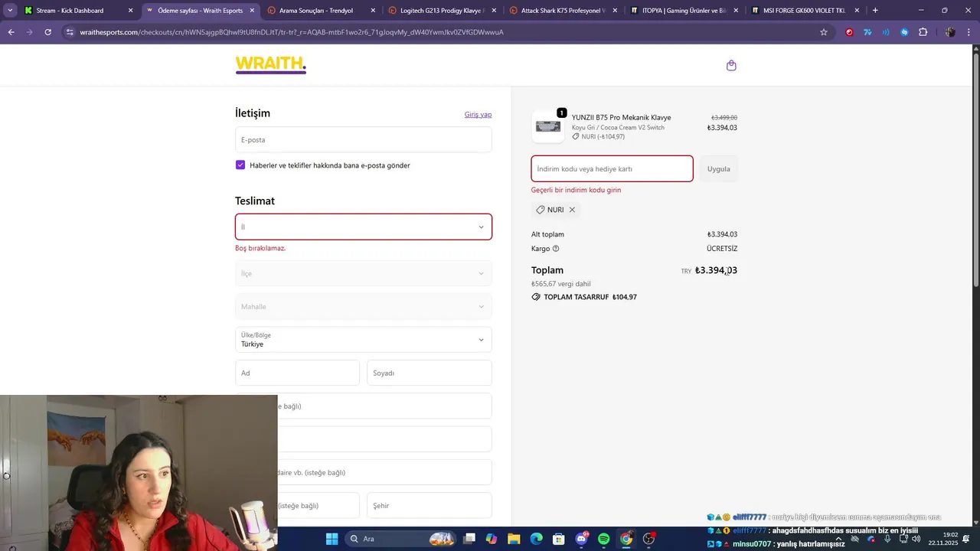Open Task View on the taskbar
This screenshot has height=551, width=980.
pos(469,539)
